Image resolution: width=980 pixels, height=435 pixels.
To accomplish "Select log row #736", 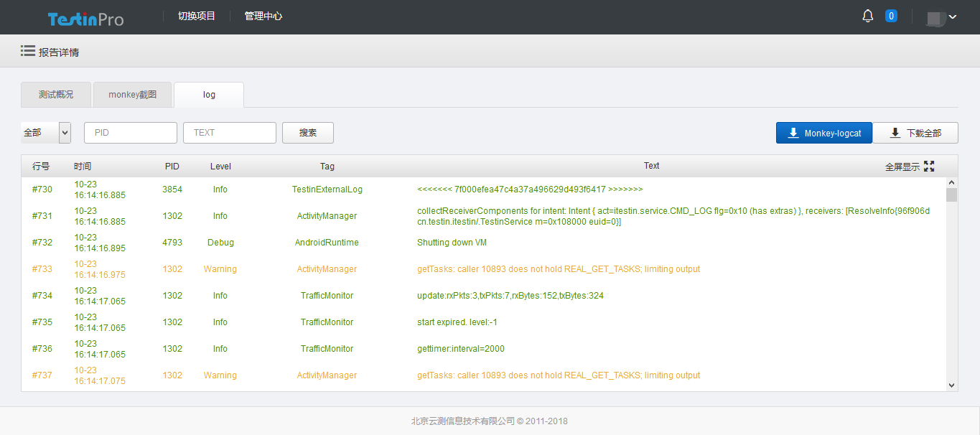I will [484, 349].
